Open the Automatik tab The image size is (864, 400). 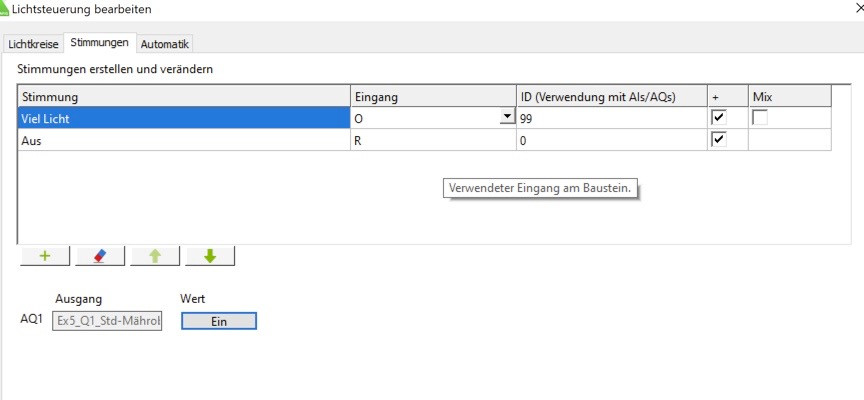pos(165,44)
